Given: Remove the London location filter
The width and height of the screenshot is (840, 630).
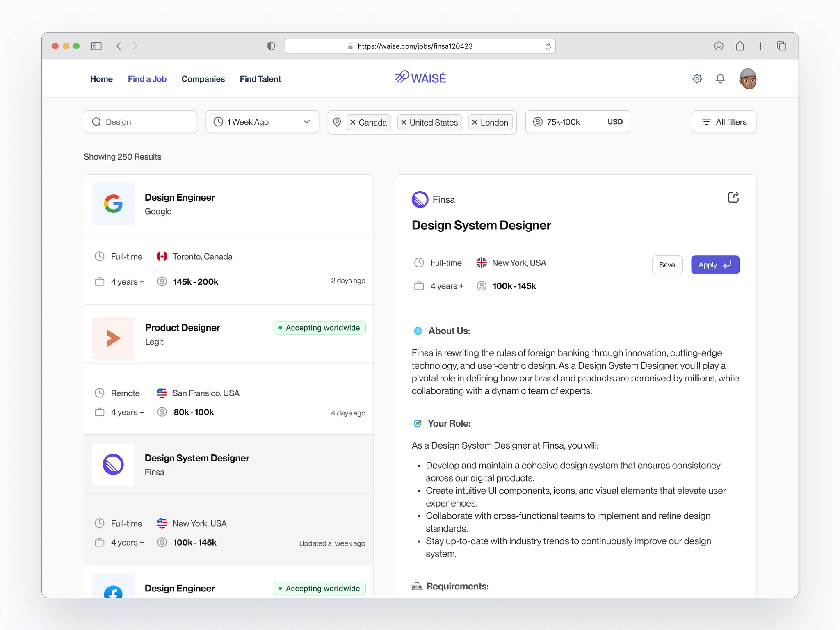Looking at the screenshot, I should pos(475,122).
